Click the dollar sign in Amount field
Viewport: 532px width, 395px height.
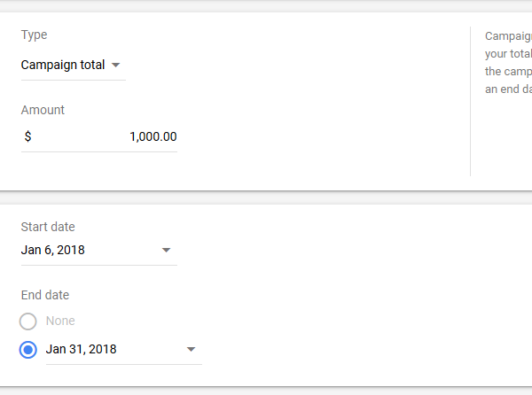click(x=28, y=137)
